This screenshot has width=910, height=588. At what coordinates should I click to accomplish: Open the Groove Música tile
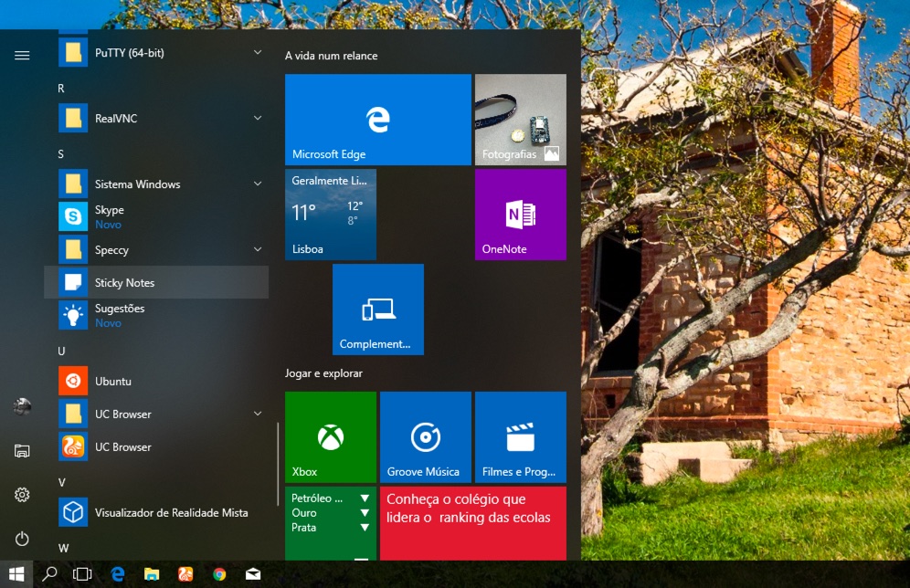point(426,437)
